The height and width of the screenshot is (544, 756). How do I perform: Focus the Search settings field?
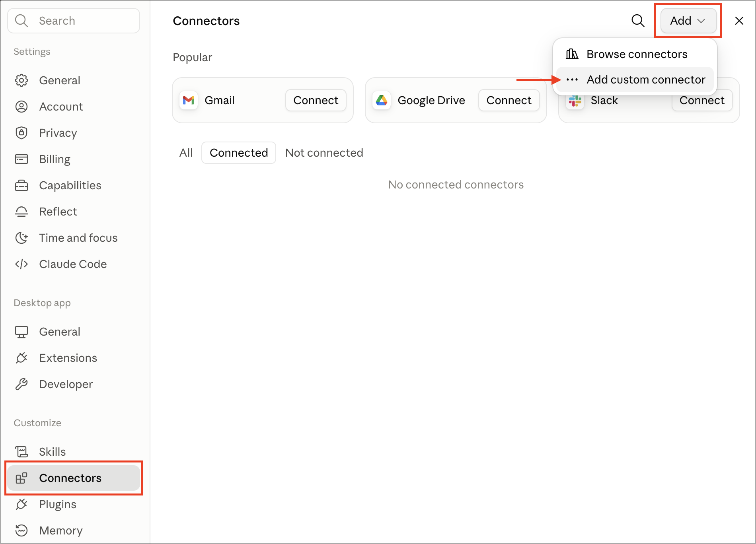[74, 21]
